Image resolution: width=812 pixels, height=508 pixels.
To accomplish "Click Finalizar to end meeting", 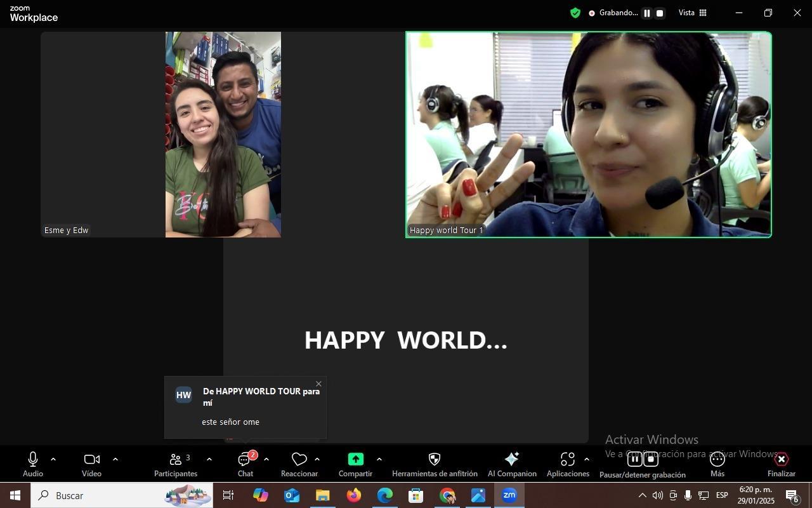I will pos(782,464).
